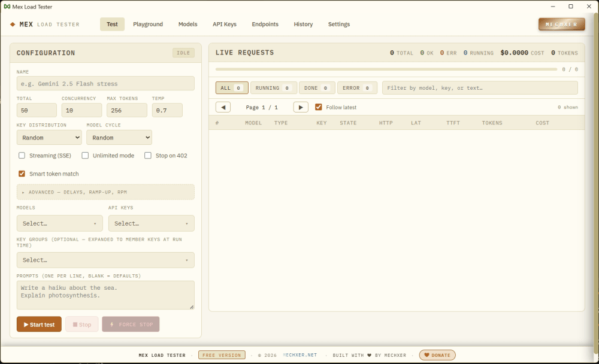Click the MEX diamond logo icon
Viewport: 599px width, 364px height.
[x=13, y=24]
